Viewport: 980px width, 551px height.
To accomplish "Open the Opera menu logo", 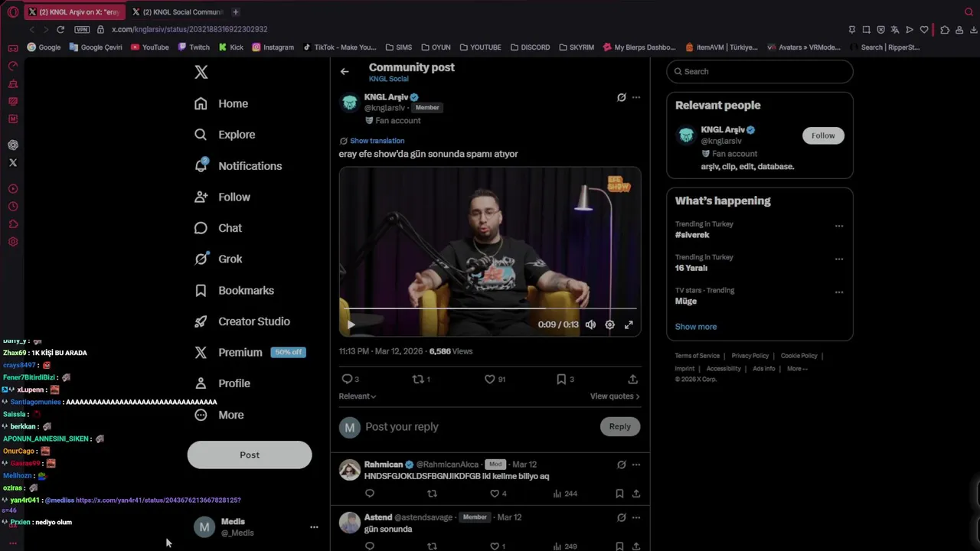I will click(13, 12).
